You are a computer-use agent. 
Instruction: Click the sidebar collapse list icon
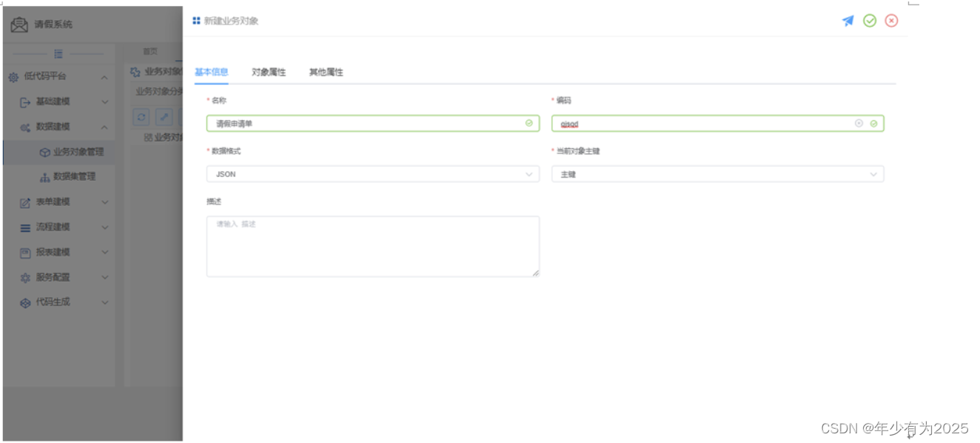coord(58,53)
